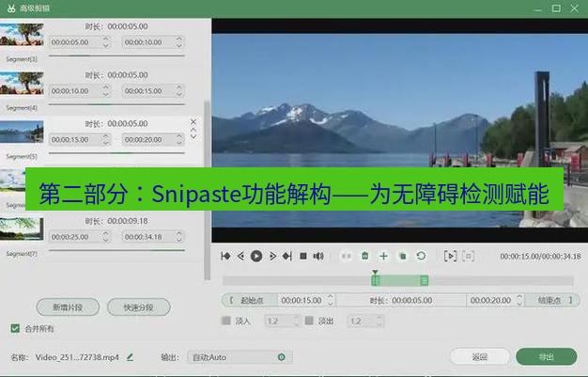588x377 pixels.
Task: Delete the current segment with trash icon
Action: pos(364,256)
